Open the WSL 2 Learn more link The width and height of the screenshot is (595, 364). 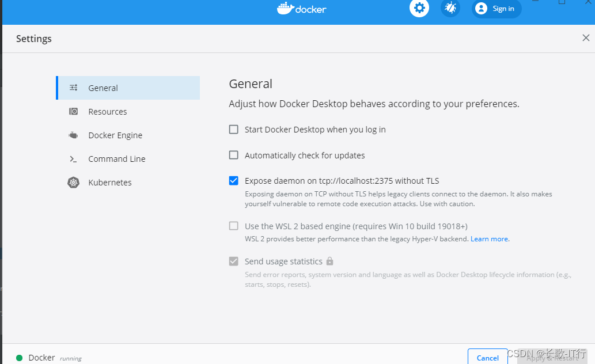489,239
